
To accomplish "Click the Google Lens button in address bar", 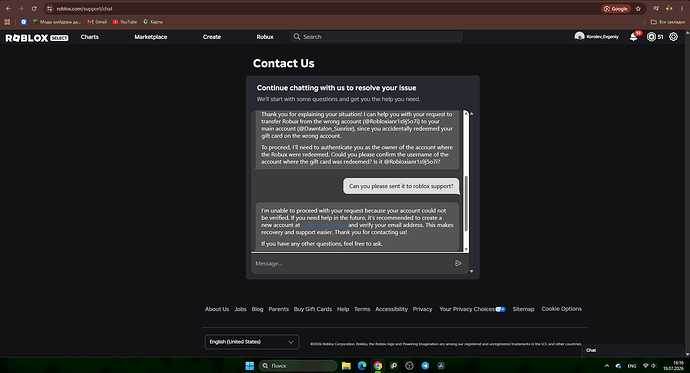I will (x=616, y=8).
